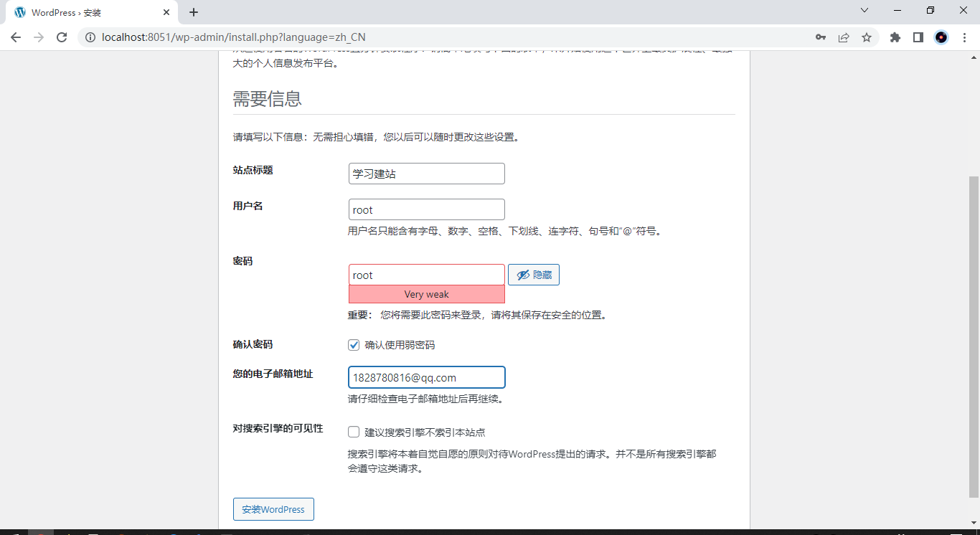Viewport: 980px width, 535px height.
Task: Click the Very weak strength indicator
Action: (x=426, y=294)
